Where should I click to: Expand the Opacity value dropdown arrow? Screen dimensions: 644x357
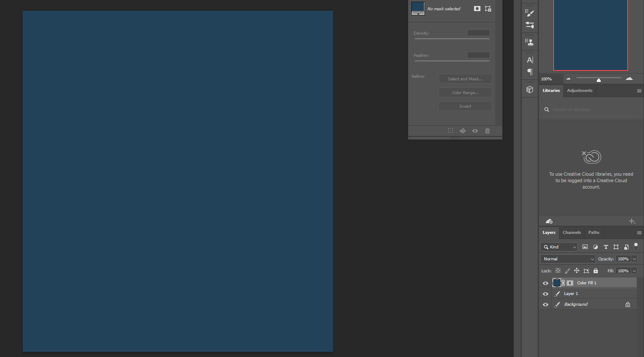(634, 259)
